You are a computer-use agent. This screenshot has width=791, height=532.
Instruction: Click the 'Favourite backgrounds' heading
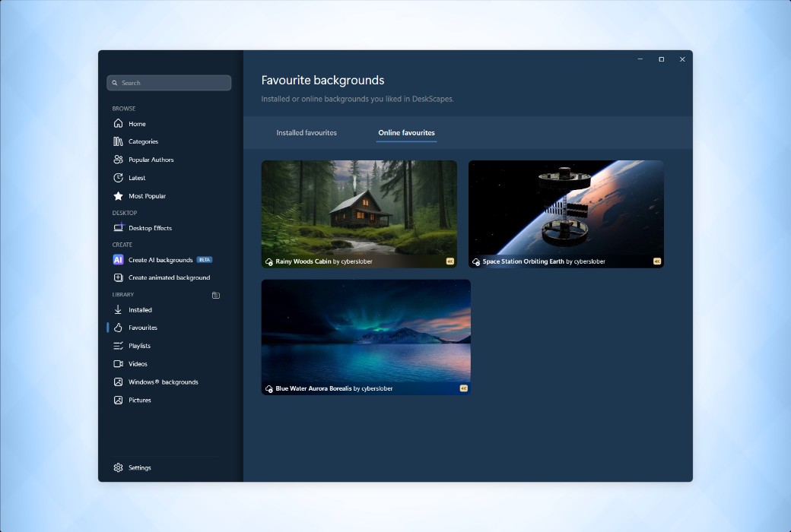322,80
